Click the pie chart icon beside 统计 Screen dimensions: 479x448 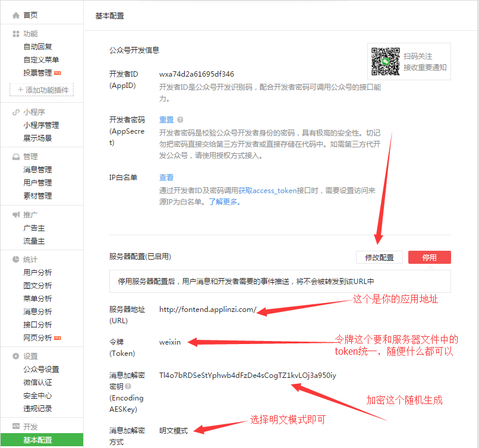[x=16, y=259]
